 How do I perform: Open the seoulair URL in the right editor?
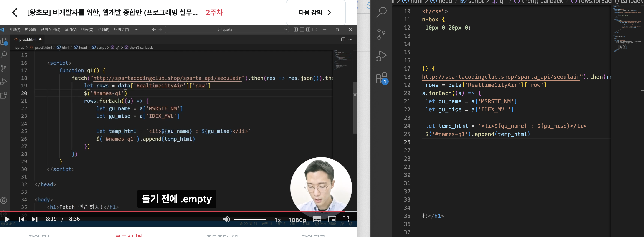click(x=501, y=77)
